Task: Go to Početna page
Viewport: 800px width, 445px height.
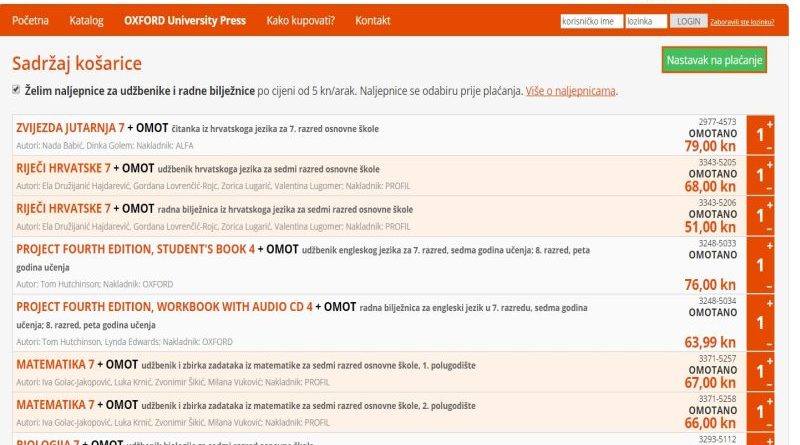Action: click(x=31, y=20)
